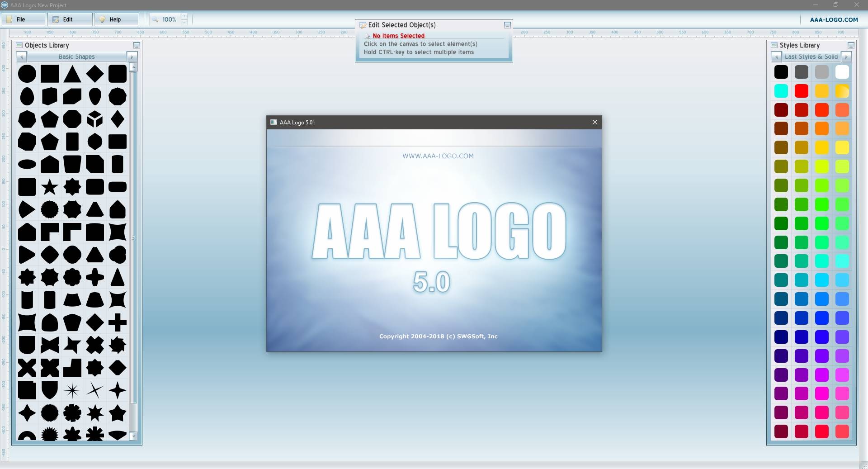Select the pentagon shape in the third row
This screenshot has height=469, width=868.
click(50, 119)
